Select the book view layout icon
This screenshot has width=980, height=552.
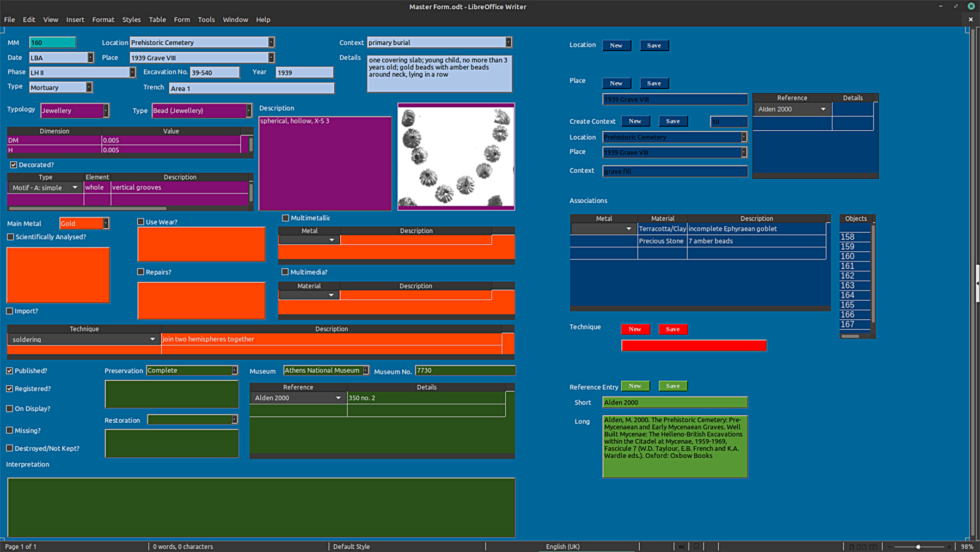pyautogui.click(x=873, y=547)
